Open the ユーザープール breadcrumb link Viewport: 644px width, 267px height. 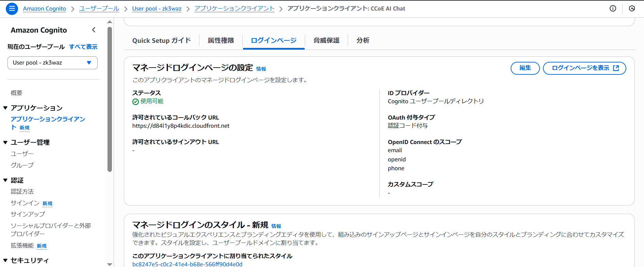(99, 8)
